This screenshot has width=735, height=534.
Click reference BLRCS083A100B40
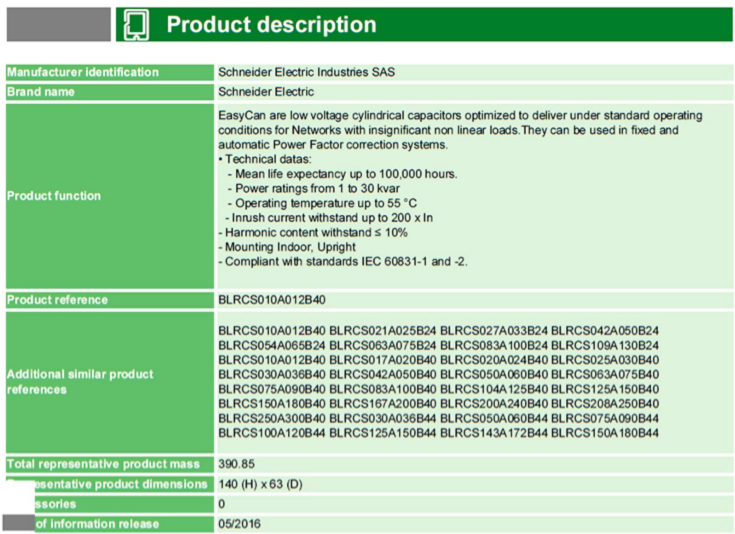pyautogui.click(x=382, y=389)
